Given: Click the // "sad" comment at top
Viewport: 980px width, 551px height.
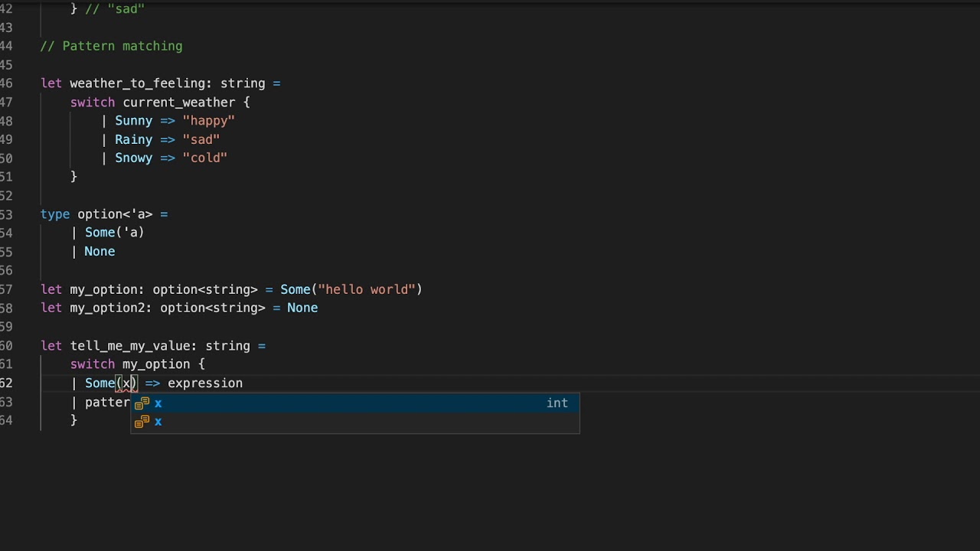Looking at the screenshot, I should click(115, 9).
